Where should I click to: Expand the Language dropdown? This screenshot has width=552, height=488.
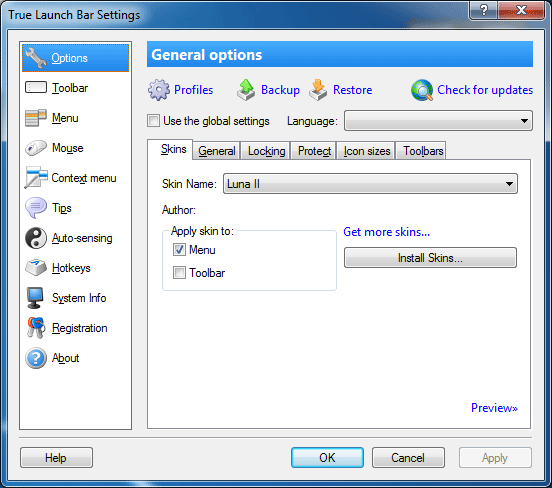coord(438,121)
